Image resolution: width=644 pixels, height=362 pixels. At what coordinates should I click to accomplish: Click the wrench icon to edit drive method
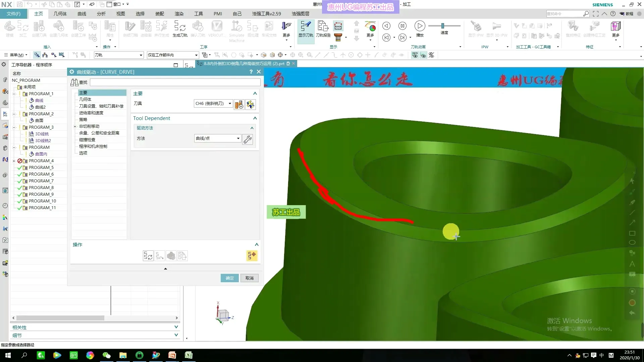pyautogui.click(x=248, y=139)
